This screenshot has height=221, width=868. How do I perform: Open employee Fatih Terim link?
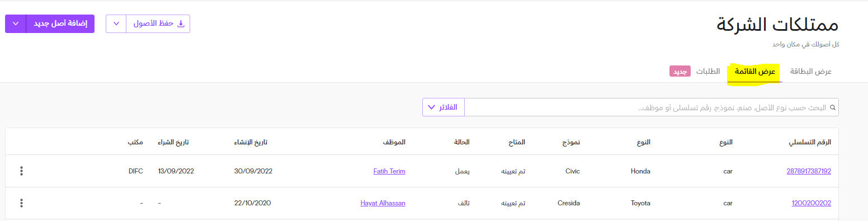click(x=389, y=171)
